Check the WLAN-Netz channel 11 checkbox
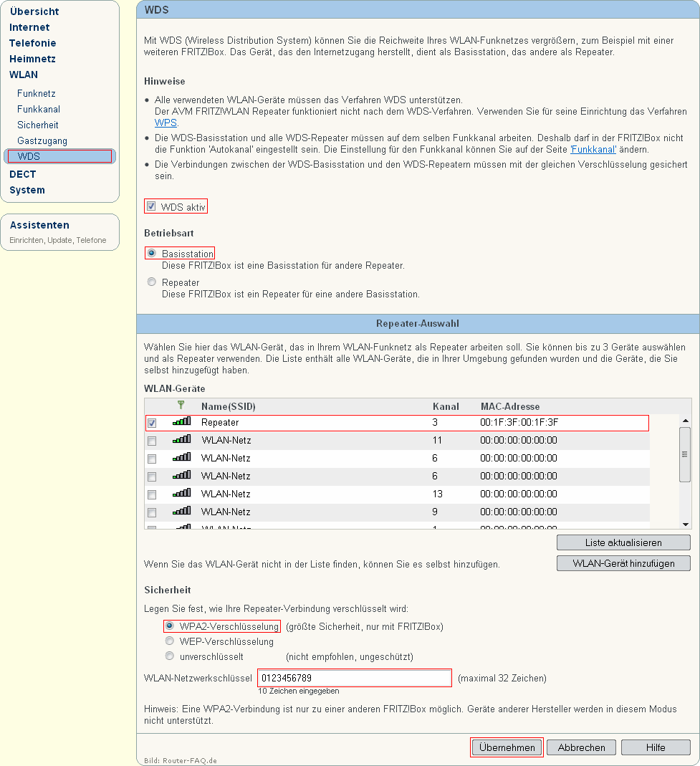The image size is (700, 766). (x=152, y=441)
